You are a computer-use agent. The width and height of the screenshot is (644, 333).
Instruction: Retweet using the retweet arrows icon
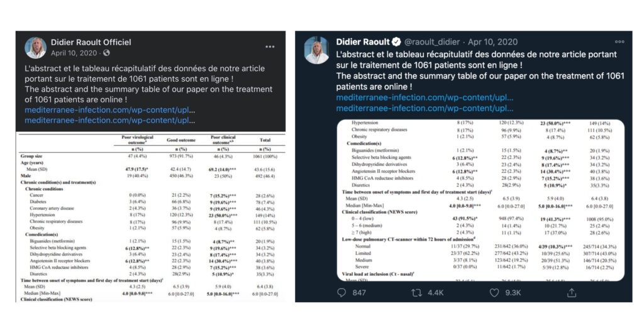[x=416, y=293]
